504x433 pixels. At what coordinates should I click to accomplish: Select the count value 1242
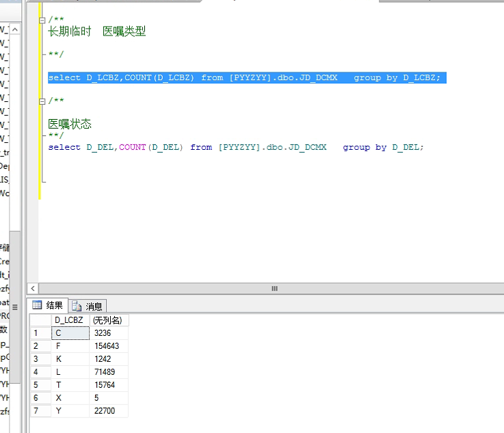(x=109, y=358)
